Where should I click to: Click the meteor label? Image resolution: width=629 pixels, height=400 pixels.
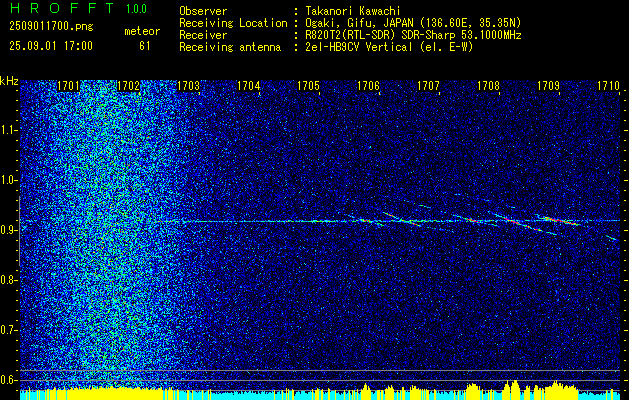click(142, 31)
